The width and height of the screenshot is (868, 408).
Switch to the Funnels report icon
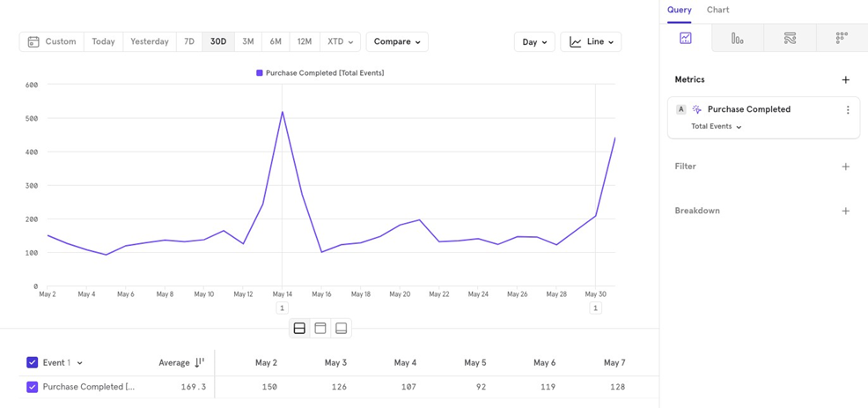pyautogui.click(x=737, y=38)
